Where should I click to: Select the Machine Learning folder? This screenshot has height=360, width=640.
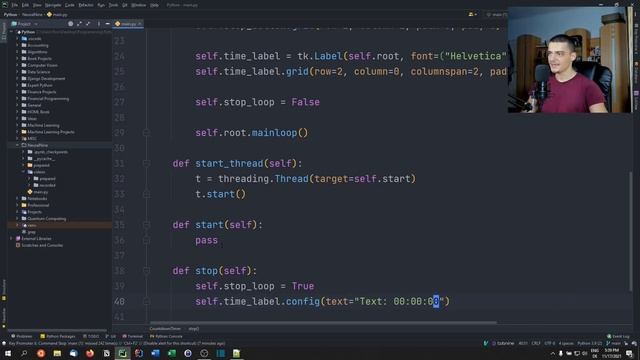(x=43, y=125)
